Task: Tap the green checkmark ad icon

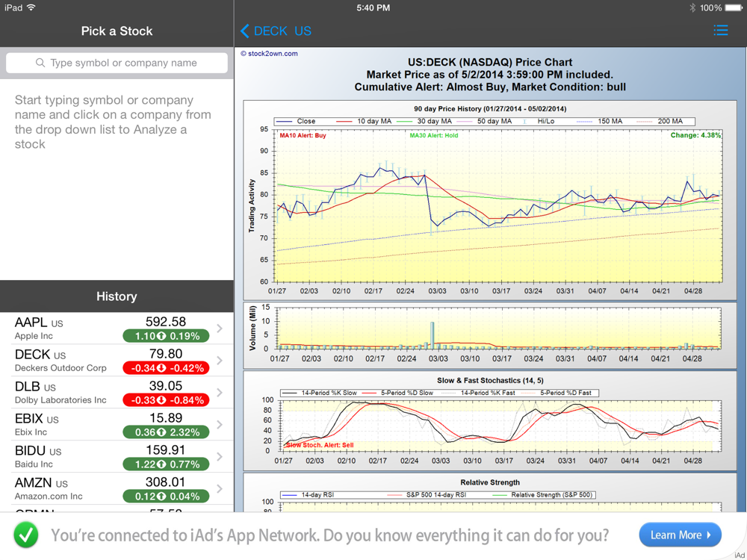Action: (x=26, y=535)
